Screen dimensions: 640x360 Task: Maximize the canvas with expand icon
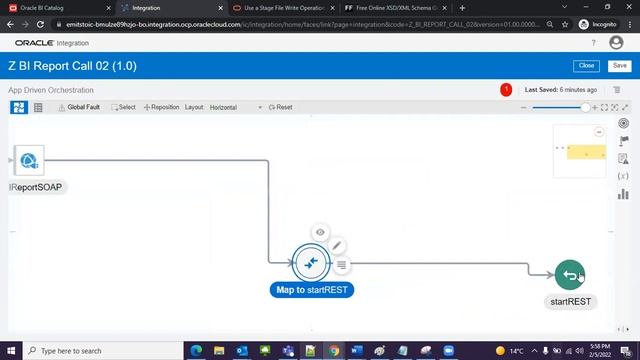(x=625, y=108)
